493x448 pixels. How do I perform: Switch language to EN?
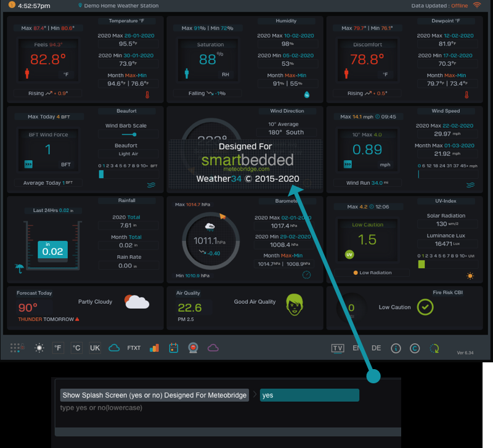(x=357, y=348)
